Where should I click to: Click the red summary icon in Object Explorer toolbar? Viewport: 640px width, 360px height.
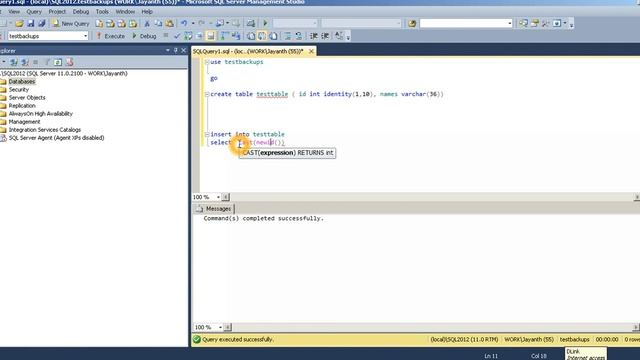coord(69,62)
